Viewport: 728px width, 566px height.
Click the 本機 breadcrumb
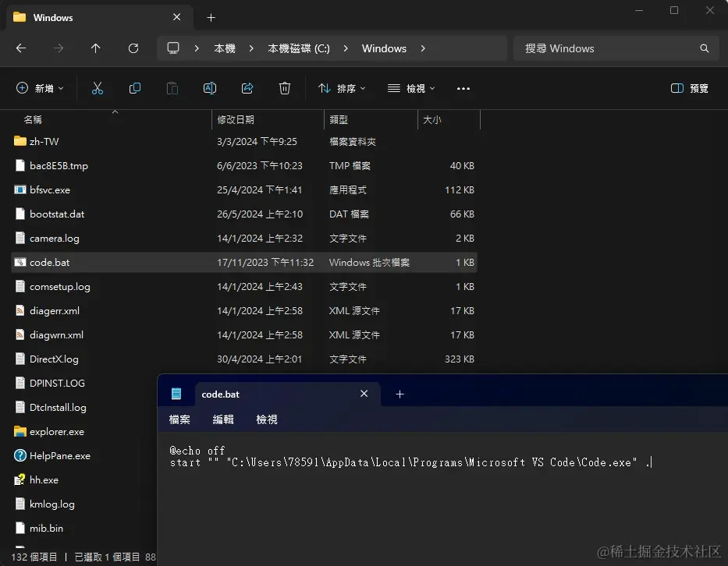(x=225, y=48)
